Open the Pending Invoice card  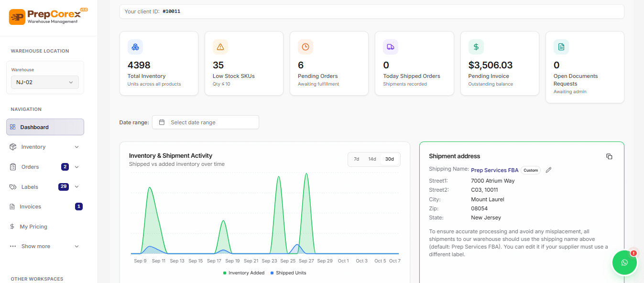pyautogui.click(x=500, y=64)
